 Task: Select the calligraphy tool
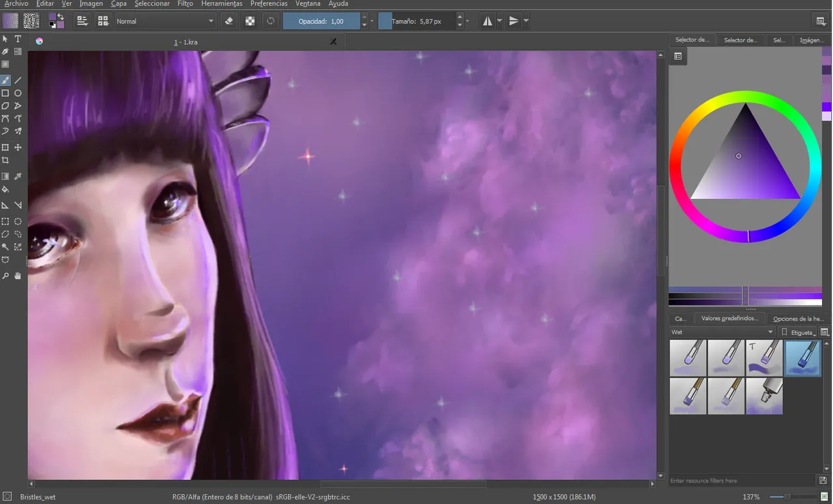click(5, 51)
